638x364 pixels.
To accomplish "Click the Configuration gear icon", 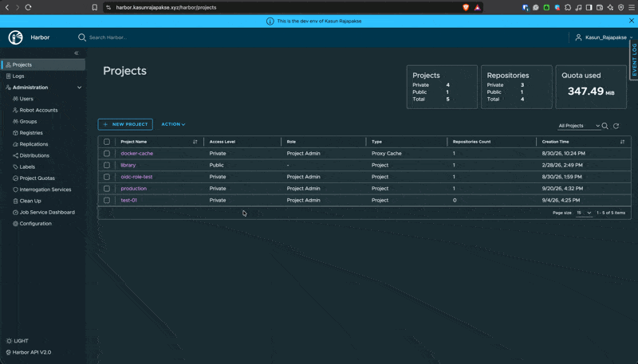I will pyautogui.click(x=15, y=224).
